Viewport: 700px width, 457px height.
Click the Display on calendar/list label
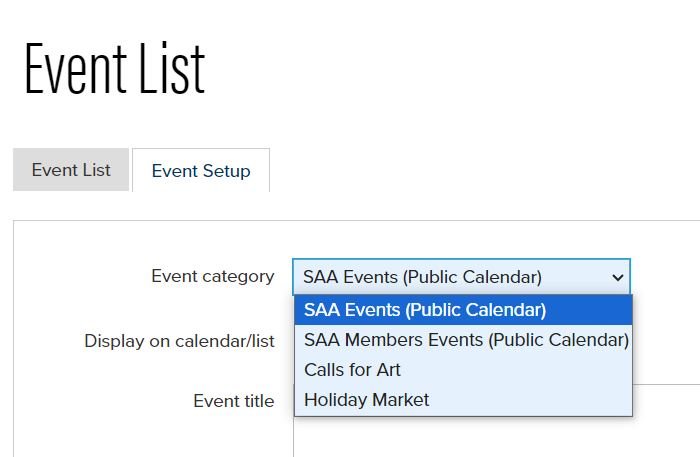tap(179, 341)
